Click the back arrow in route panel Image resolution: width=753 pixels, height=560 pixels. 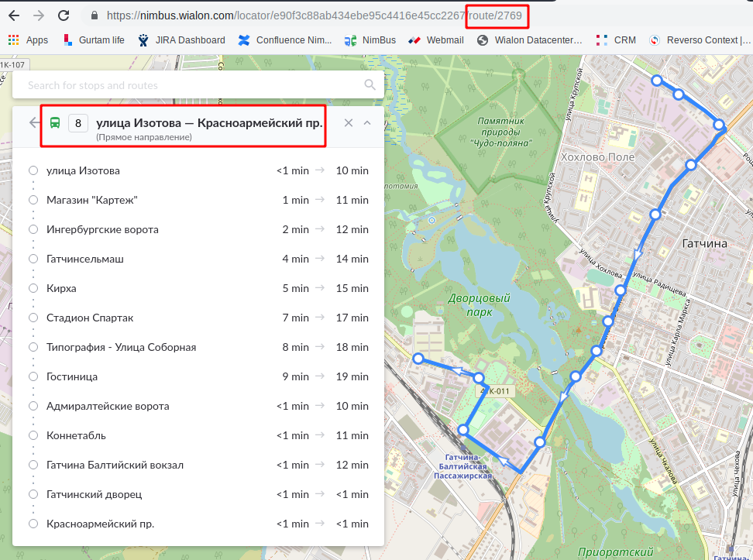(33, 122)
